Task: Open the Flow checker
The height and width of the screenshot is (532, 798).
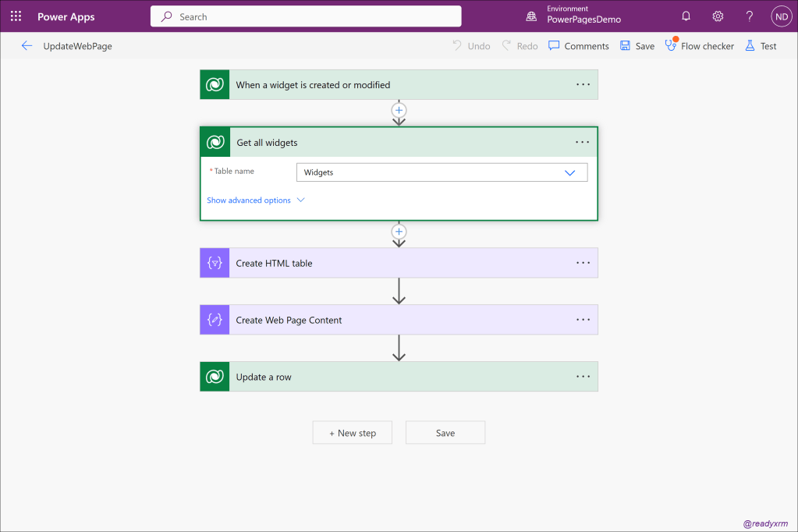Action: pos(699,46)
